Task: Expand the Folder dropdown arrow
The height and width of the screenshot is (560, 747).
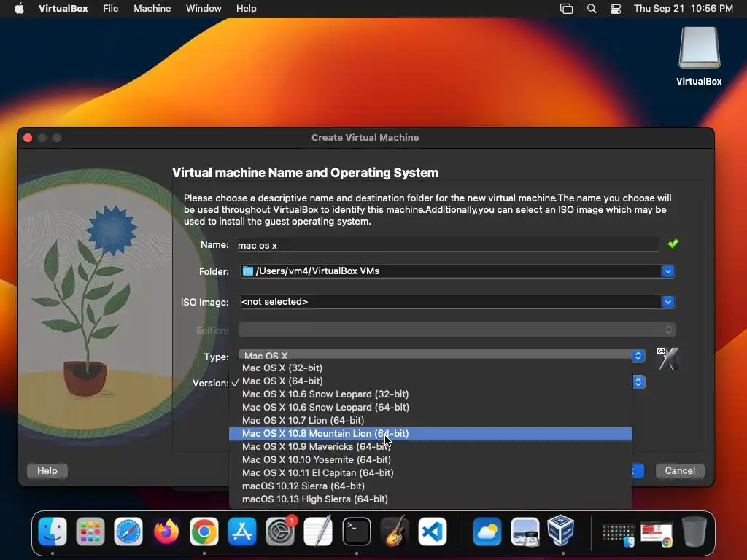Action: (668, 271)
